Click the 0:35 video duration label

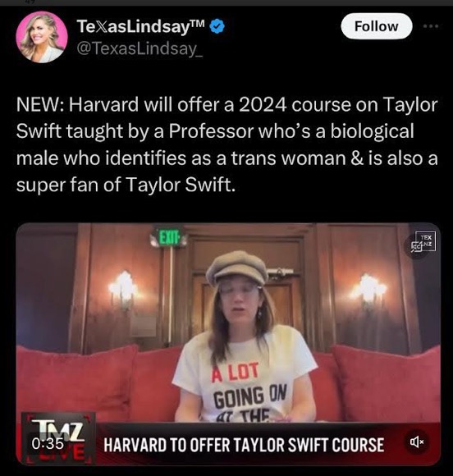48,443
